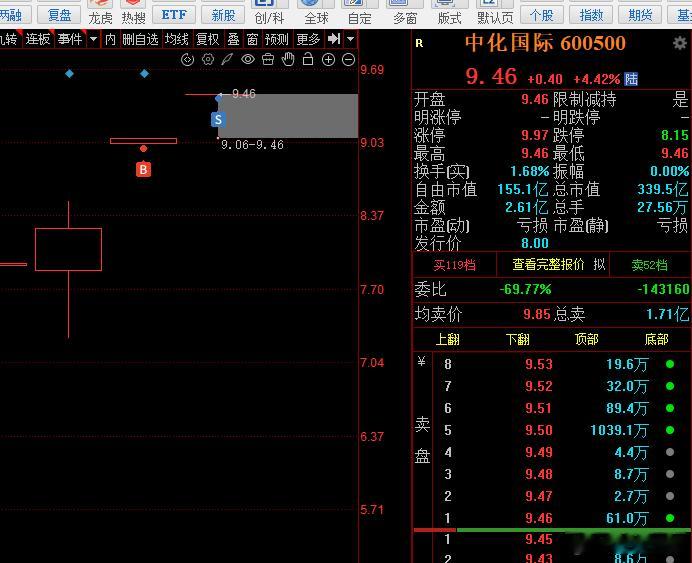692x563 pixels.
Task: Open the chart toolbox icon
Action: [268, 60]
